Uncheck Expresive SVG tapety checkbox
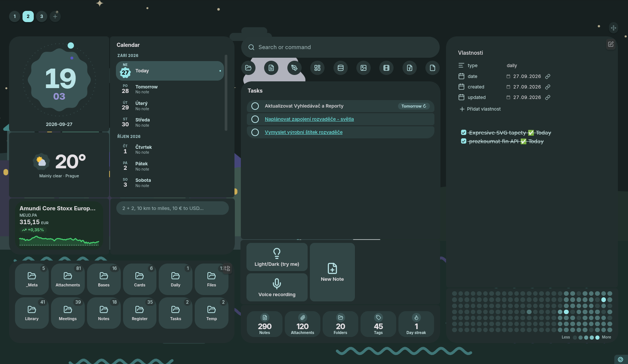This screenshot has width=628, height=364. (464, 132)
